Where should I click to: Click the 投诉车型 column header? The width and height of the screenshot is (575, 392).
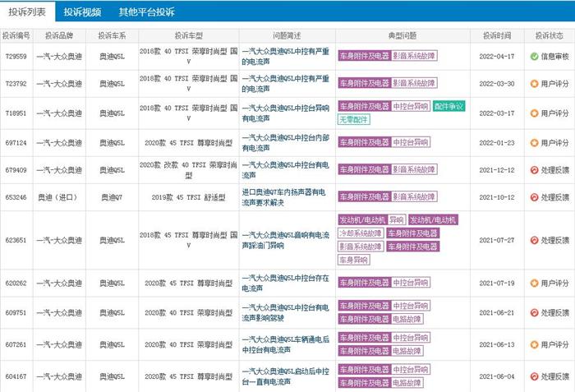click(188, 36)
